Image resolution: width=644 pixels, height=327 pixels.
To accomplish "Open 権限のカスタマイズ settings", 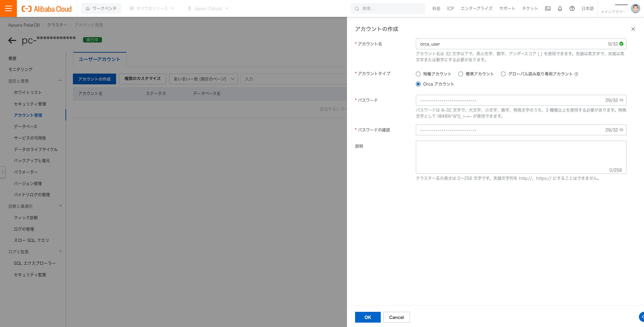I will [x=142, y=79].
